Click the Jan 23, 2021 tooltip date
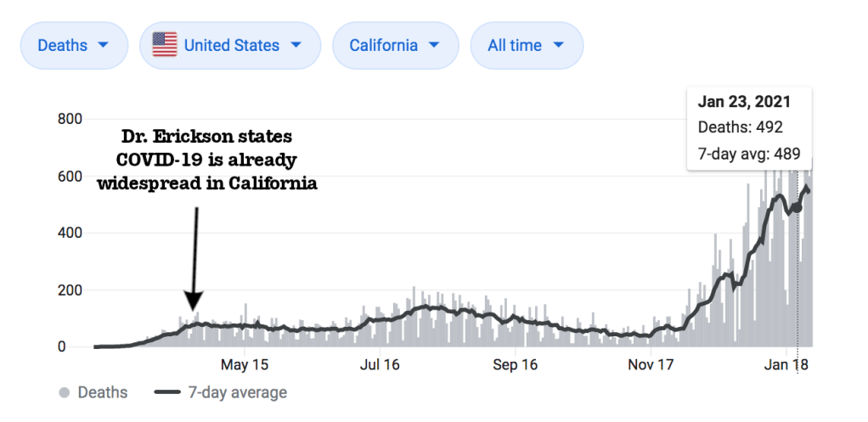Viewport: 868px width, 422px height. (744, 102)
